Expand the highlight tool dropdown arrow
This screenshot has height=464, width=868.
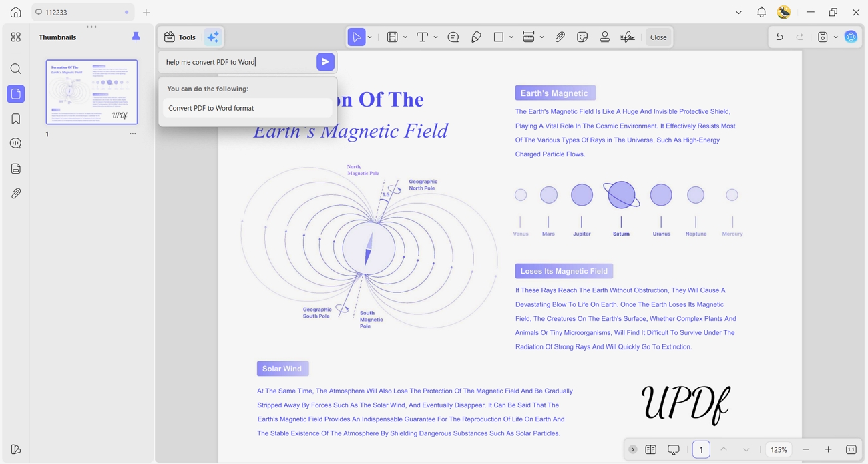pos(405,37)
